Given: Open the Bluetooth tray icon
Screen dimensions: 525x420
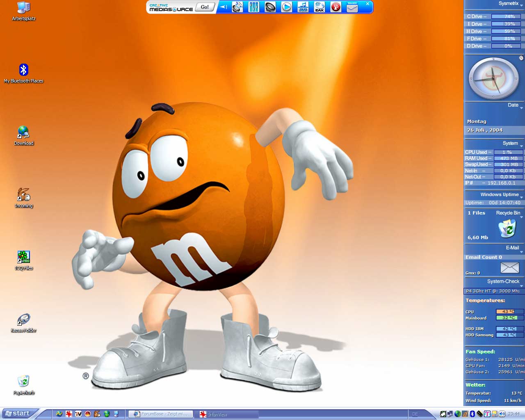Looking at the screenshot, I should click(472, 414).
